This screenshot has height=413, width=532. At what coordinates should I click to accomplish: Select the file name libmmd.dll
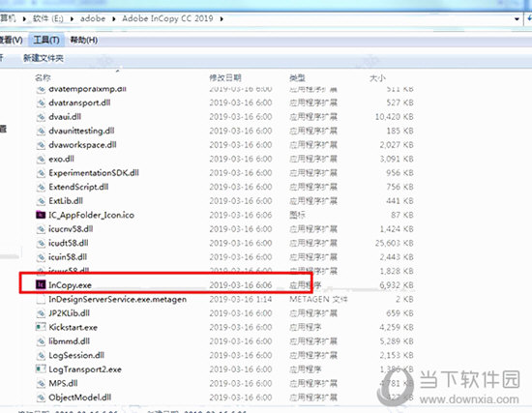point(70,341)
